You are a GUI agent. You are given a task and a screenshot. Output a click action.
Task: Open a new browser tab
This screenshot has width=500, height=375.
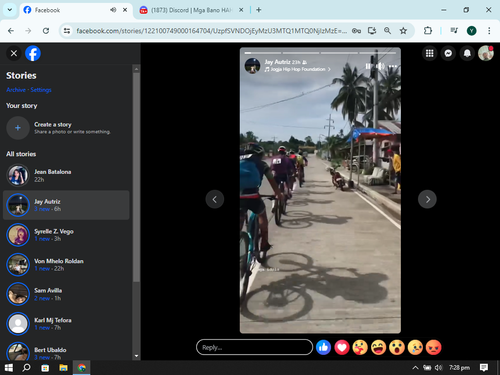[259, 10]
